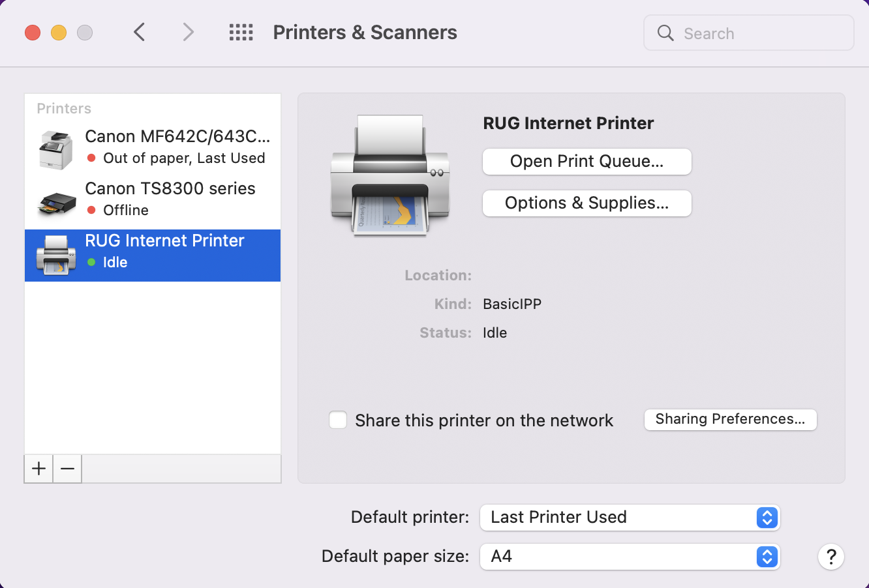Screen dimensions: 869x588
Task: Click the forward navigation arrow
Action: click(188, 32)
